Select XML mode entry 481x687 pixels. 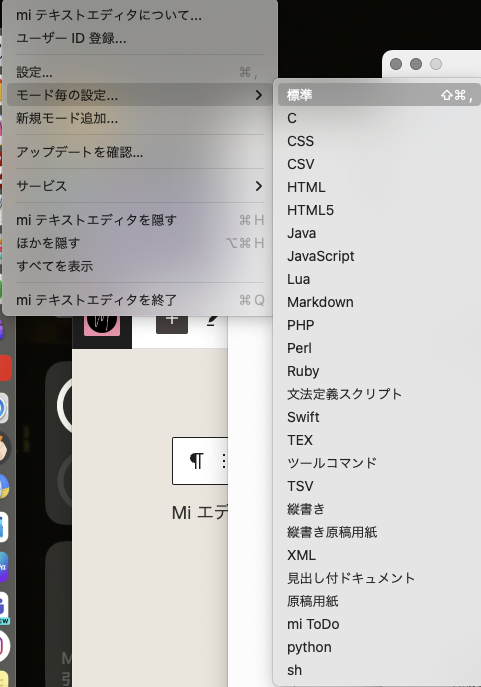coord(379,555)
